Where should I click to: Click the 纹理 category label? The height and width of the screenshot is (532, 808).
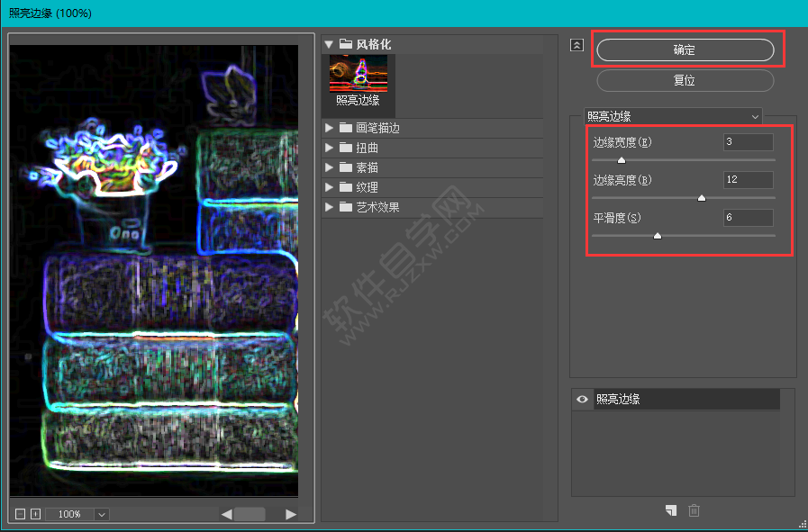(368, 187)
